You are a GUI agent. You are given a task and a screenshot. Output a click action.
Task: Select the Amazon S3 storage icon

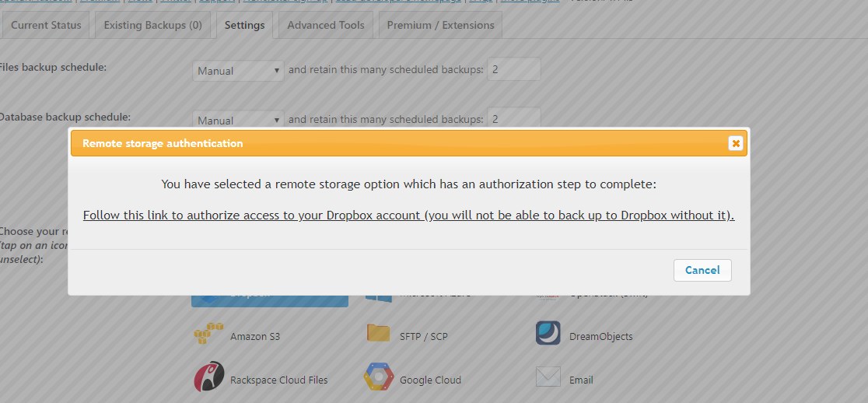tap(208, 335)
